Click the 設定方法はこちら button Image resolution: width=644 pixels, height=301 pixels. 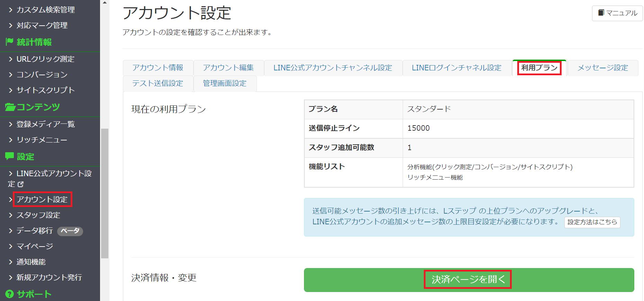click(592, 222)
